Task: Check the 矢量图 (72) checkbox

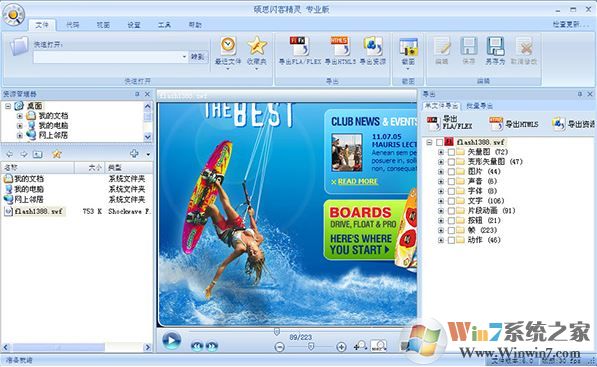Action: click(x=451, y=152)
